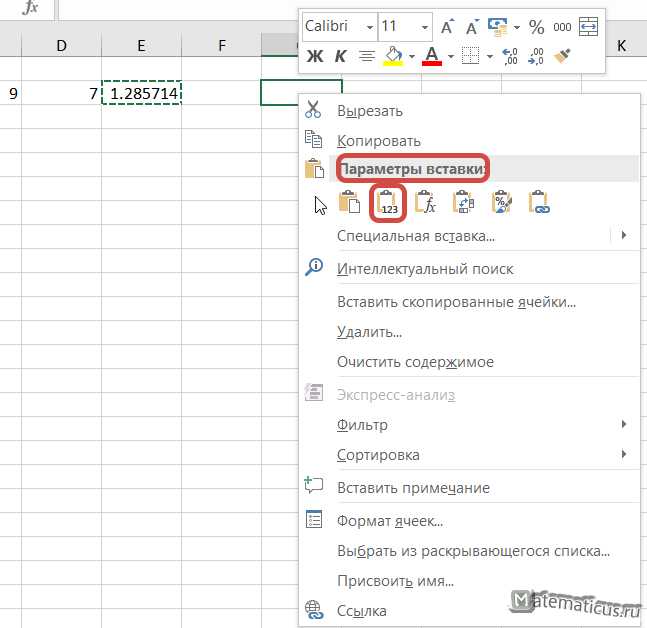The height and width of the screenshot is (628, 647).
Task: Apply the yellow fill color bucket
Action: [393, 57]
